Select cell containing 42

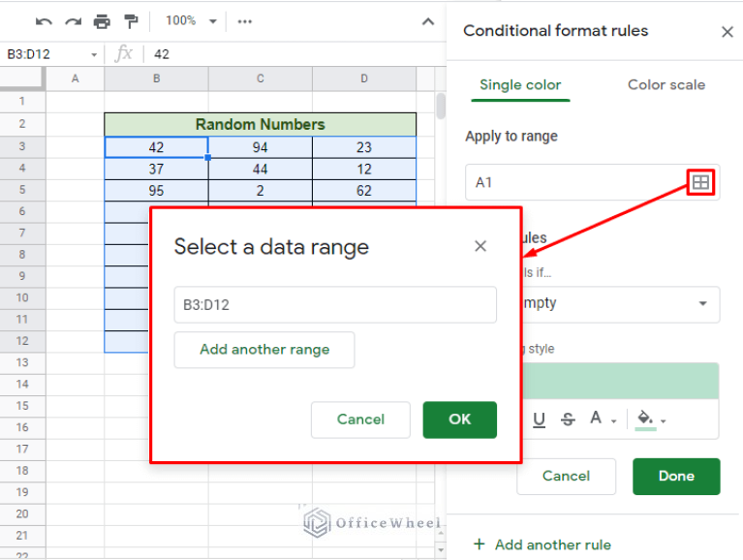click(x=156, y=147)
